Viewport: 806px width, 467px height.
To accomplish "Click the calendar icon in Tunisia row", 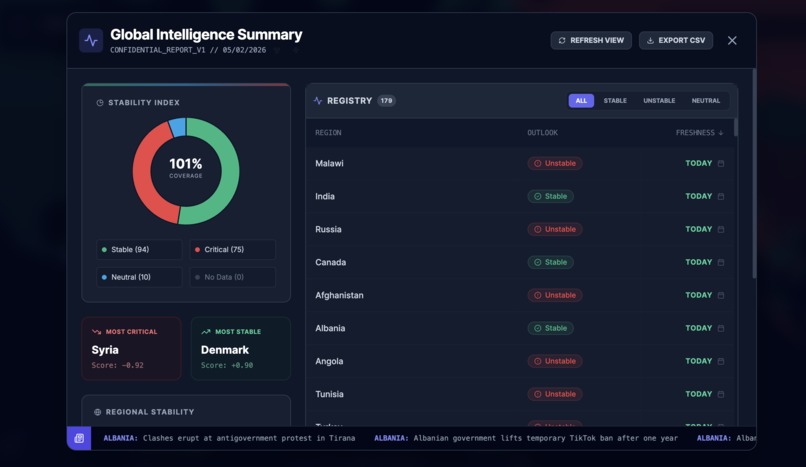I will [721, 394].
